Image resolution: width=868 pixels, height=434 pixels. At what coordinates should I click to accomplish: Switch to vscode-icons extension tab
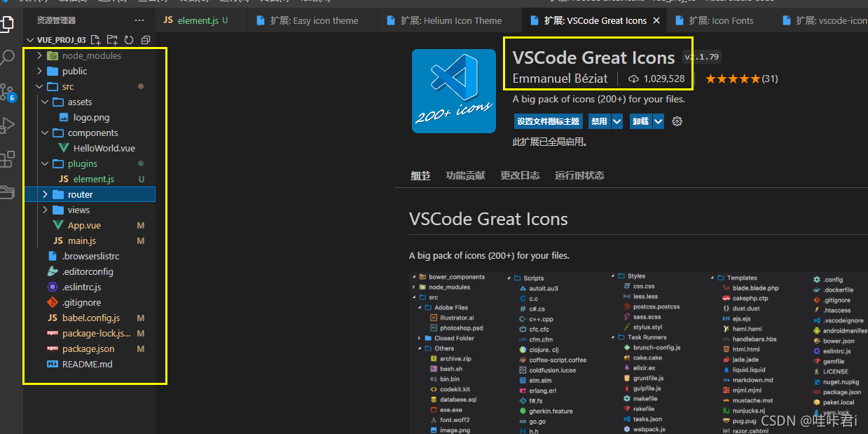[x=821, y=20]
